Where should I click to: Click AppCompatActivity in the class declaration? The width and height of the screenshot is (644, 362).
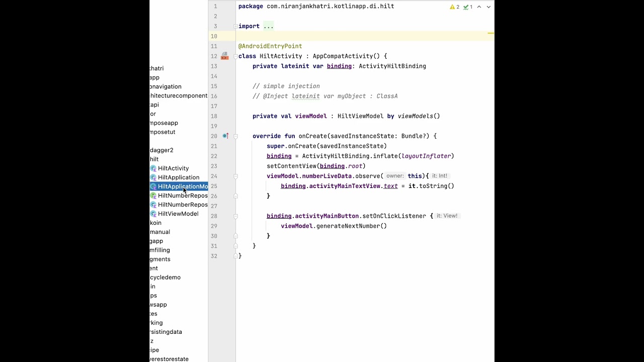click(x=343, y=56)
